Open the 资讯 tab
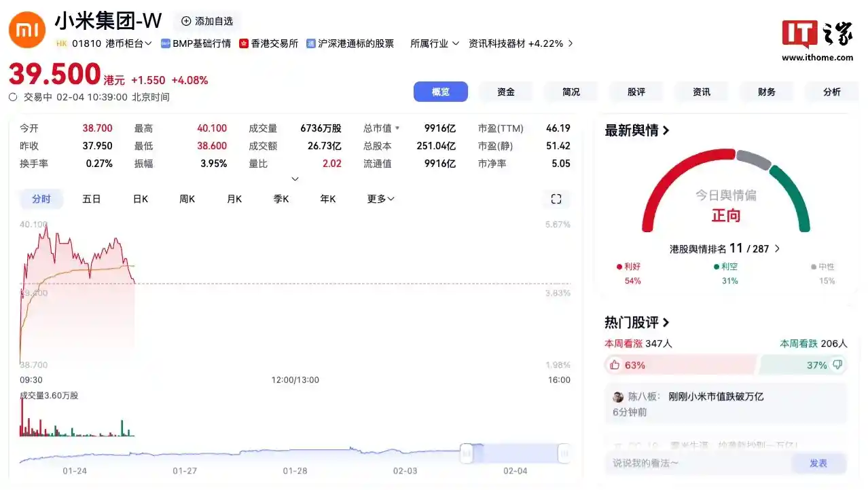 [x=702, y=92]
